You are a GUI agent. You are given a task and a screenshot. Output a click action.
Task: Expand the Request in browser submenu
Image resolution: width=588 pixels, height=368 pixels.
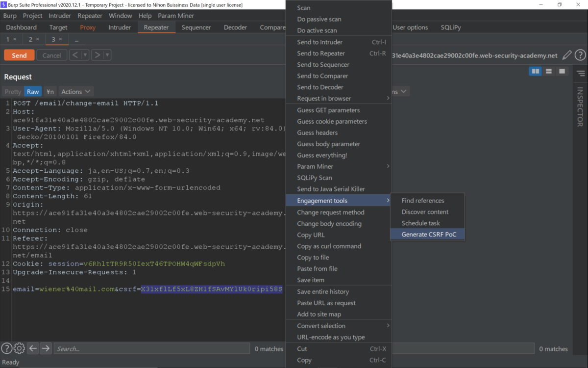[x=339, y=99]
